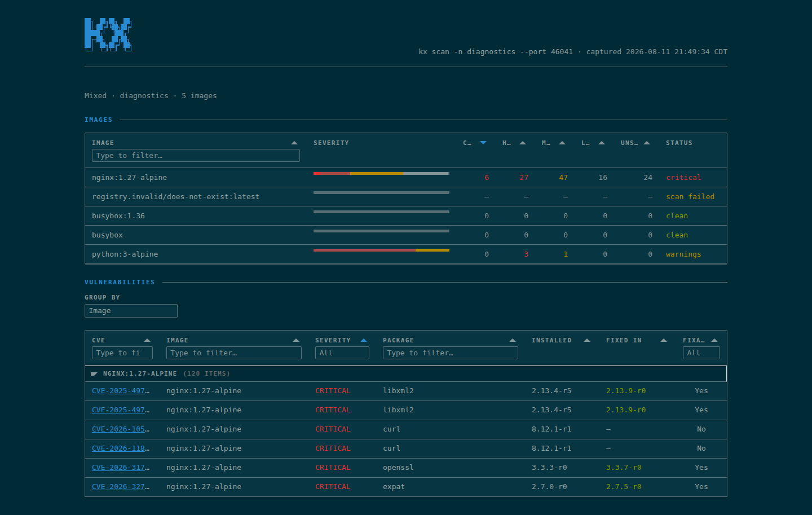The height and width of the screenshot is (515, 812).
Task: Click low count 16 for nginx
Action: 603,178
